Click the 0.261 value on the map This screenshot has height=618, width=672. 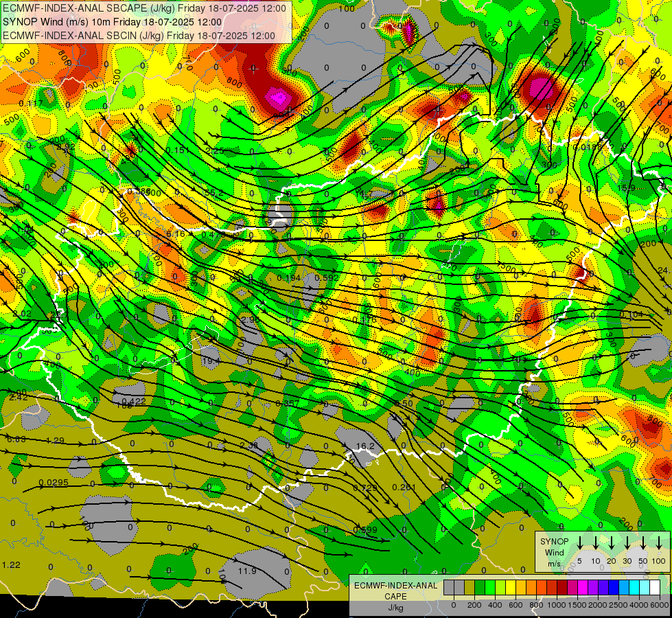(404, 487)
